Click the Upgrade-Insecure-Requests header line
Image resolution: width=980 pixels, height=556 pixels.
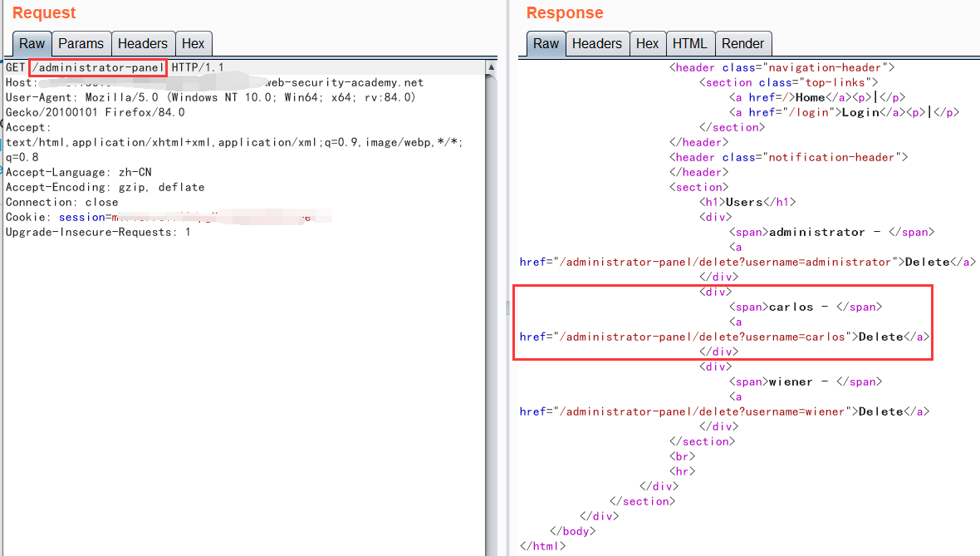coord(98,232)
